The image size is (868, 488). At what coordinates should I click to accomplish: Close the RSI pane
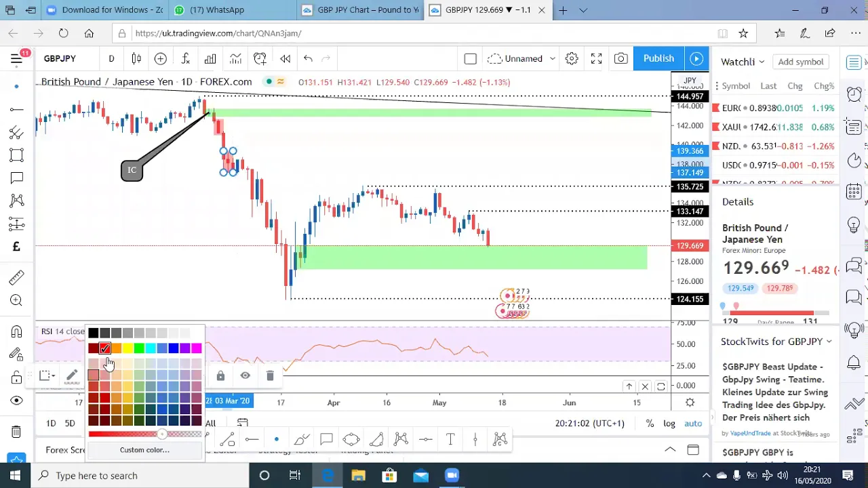coord(645,386)
